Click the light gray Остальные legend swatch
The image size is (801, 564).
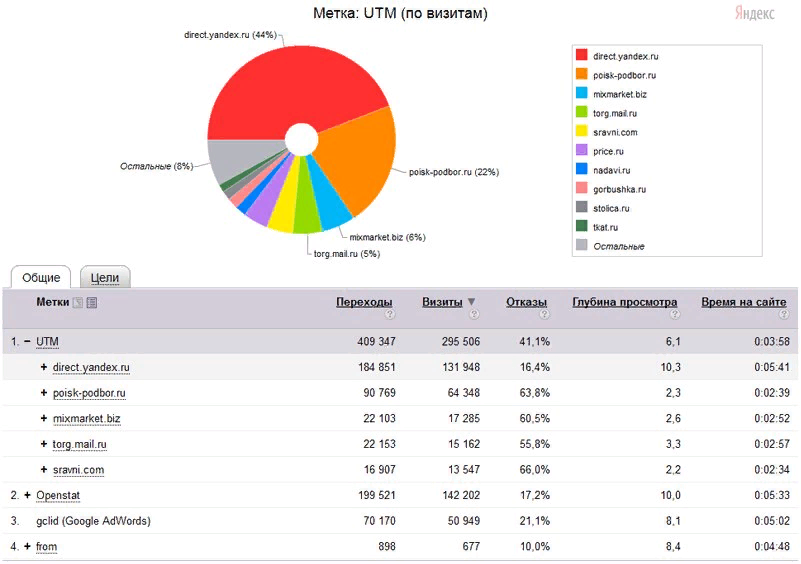pyautogui.click(x=581, y=244)
